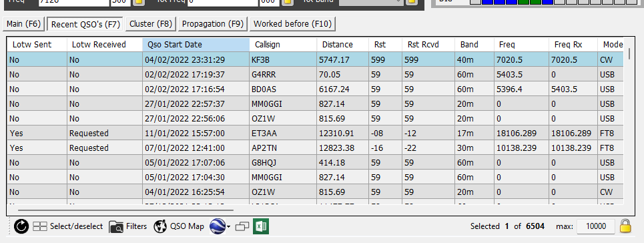Click the 10138.239 cell under Freq
The height and width of the screenshot is (243, 644).
click(521, 148)
